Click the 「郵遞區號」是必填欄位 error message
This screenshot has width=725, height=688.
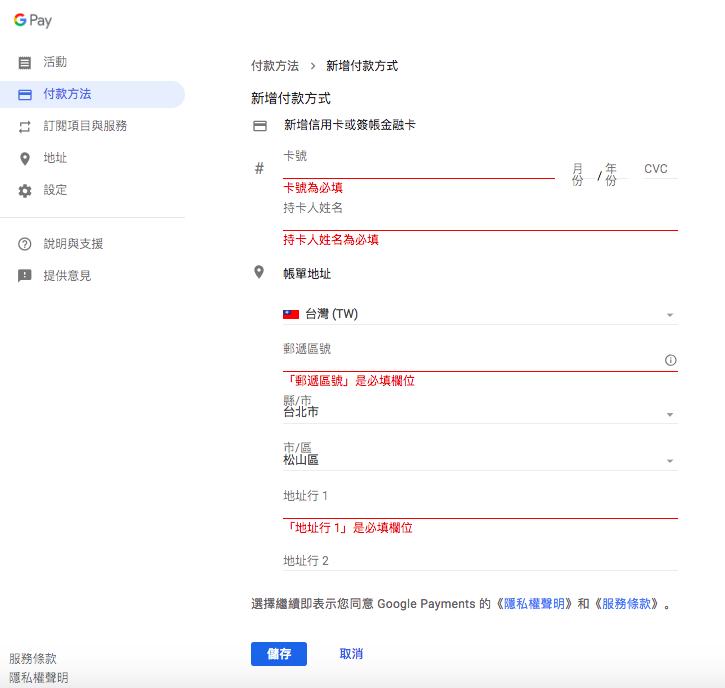[x=350, y=381]
